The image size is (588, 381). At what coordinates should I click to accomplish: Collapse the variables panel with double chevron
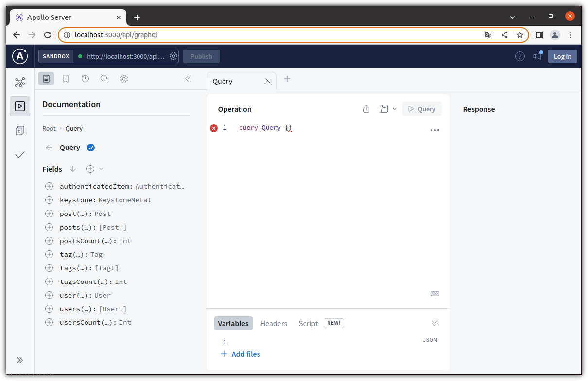[435, 323]
